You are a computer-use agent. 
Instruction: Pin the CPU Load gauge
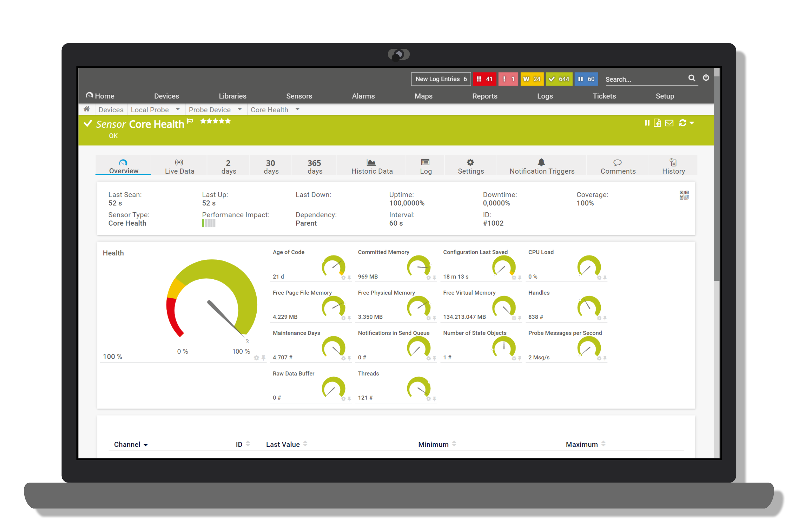coord(605,278)
